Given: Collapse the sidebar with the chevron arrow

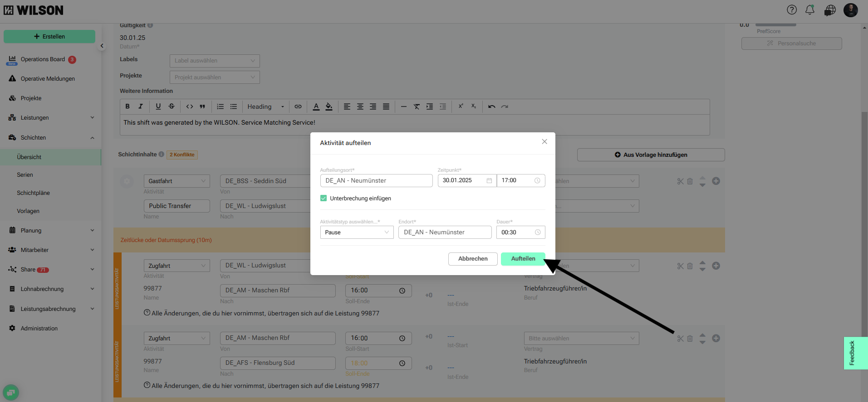Looking at the screenshot, I should 102,46.
